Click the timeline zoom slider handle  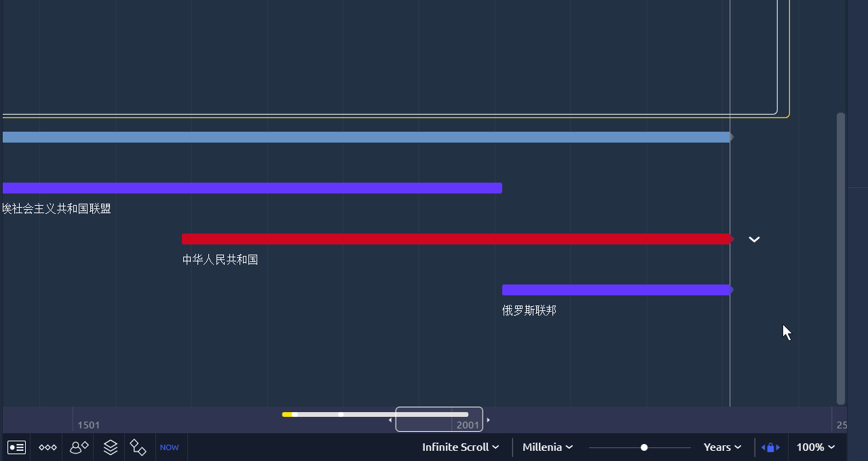pos(644,447)
